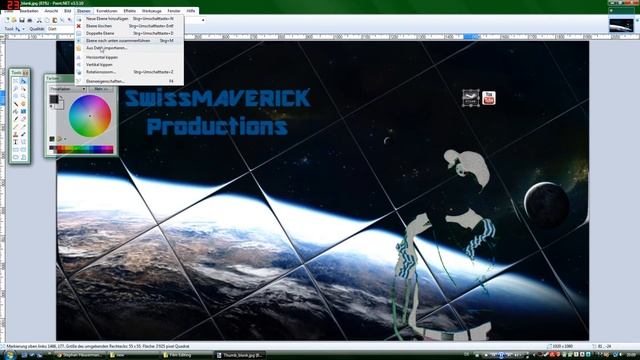Viewport: 640px width, 360px height.
Task: Select the Move Selection tool
Action: [23, 89]
